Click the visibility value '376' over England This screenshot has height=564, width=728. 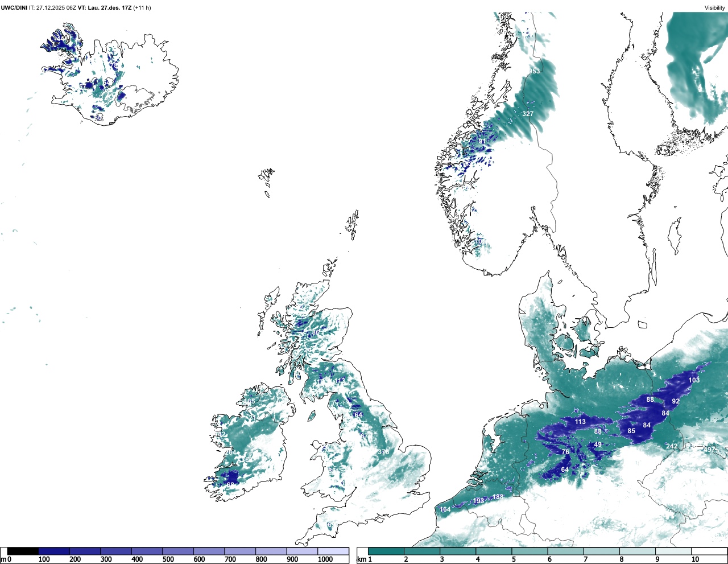(x=383, y=452)
